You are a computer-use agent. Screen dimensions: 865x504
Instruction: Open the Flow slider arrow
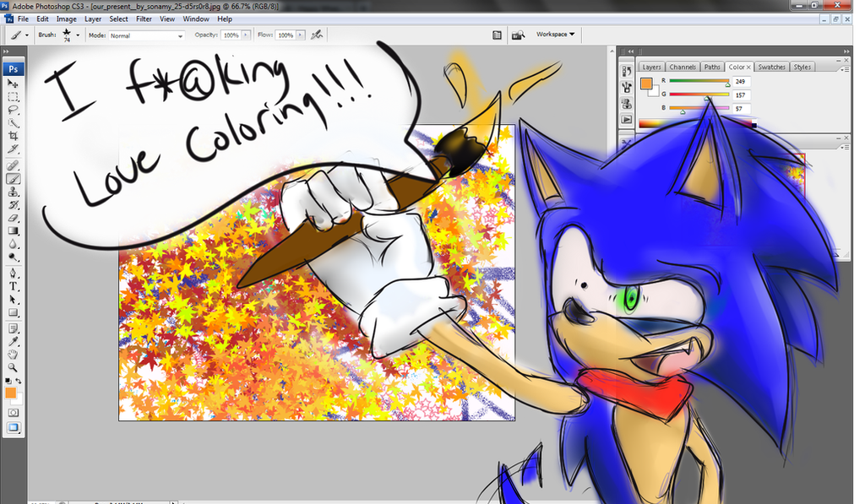[300, 35]
